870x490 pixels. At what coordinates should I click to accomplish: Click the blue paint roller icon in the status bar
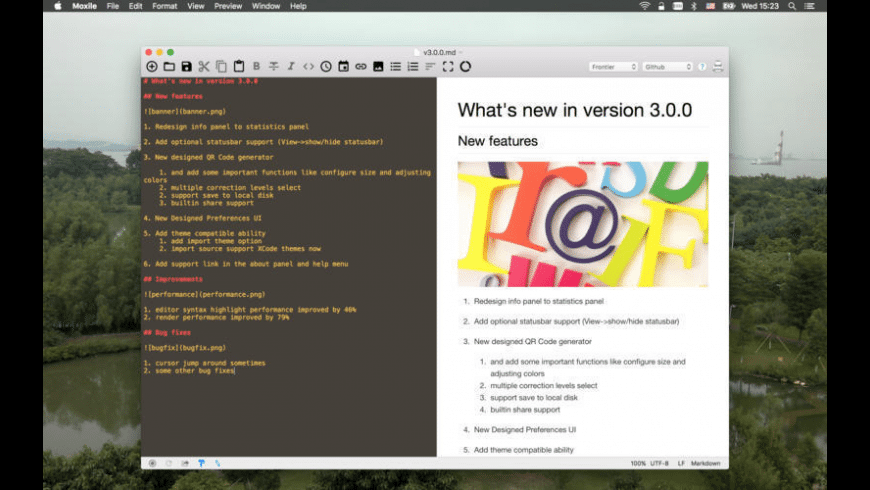coord(201,463)
